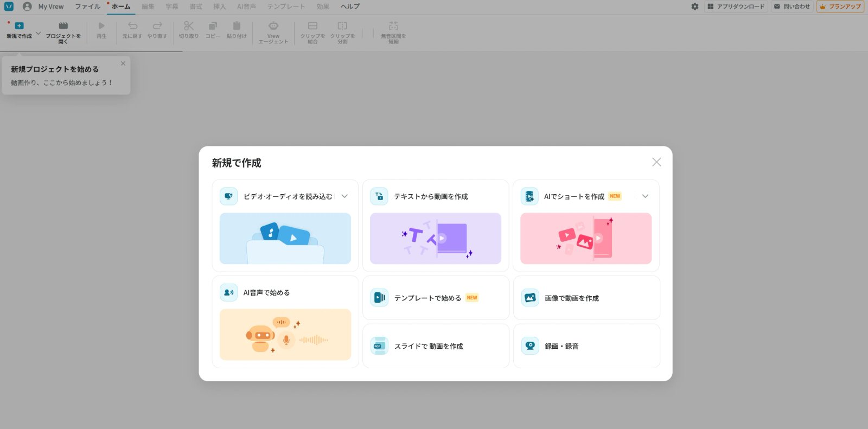This screenshot has width=868, height=429.
Task: Select 画像で動画を作成 option
Action: 586,298
